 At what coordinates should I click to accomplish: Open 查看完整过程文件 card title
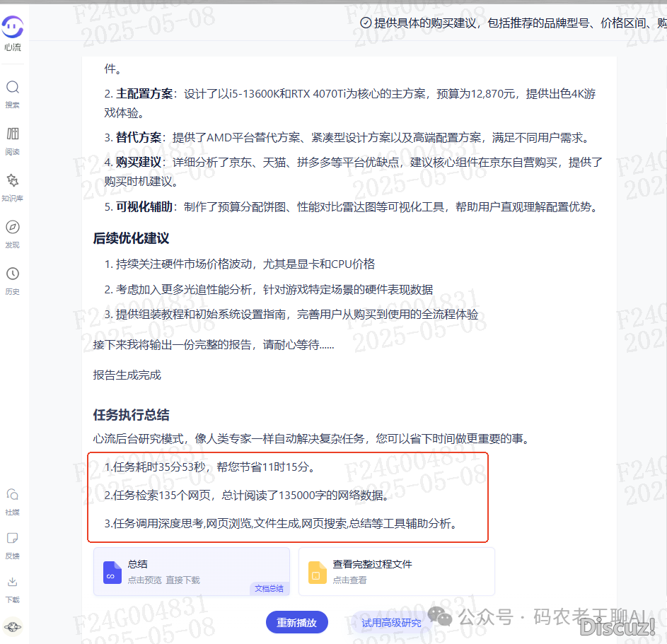coord(372,564)
